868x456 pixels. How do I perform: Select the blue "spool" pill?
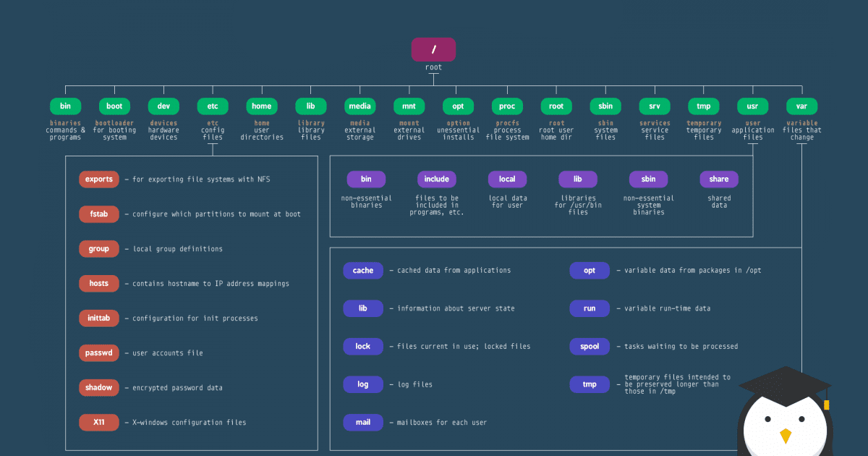[590, 346]
